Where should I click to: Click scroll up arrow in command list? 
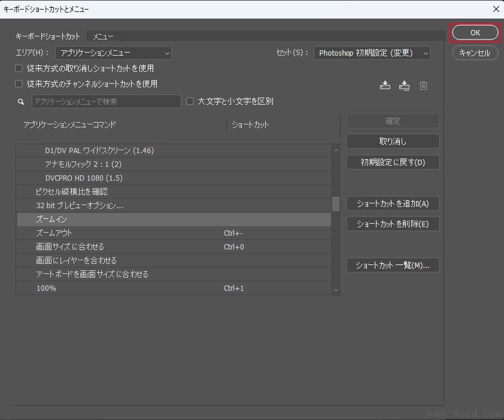pyautogui.click(x=336, y=150)
